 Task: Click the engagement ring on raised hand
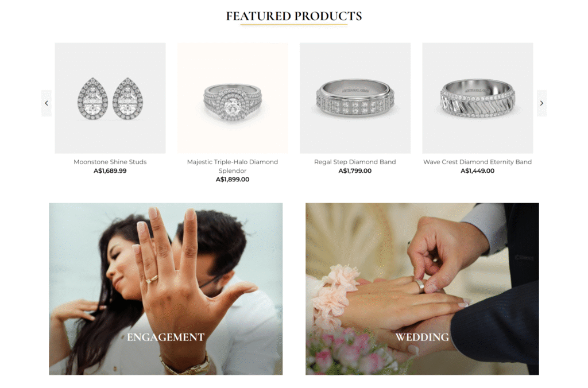[x=152, y=280]
